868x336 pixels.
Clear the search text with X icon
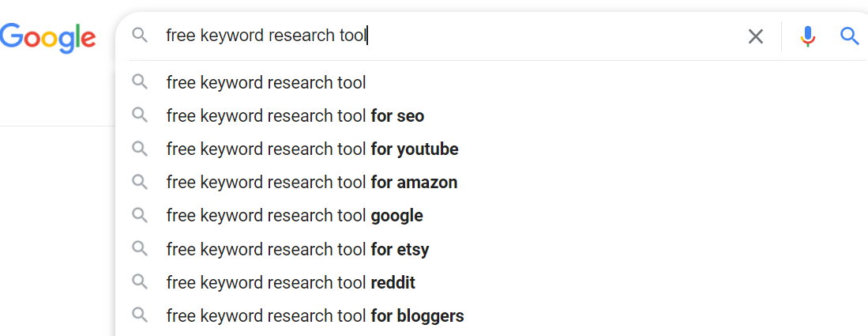point(756,36)
